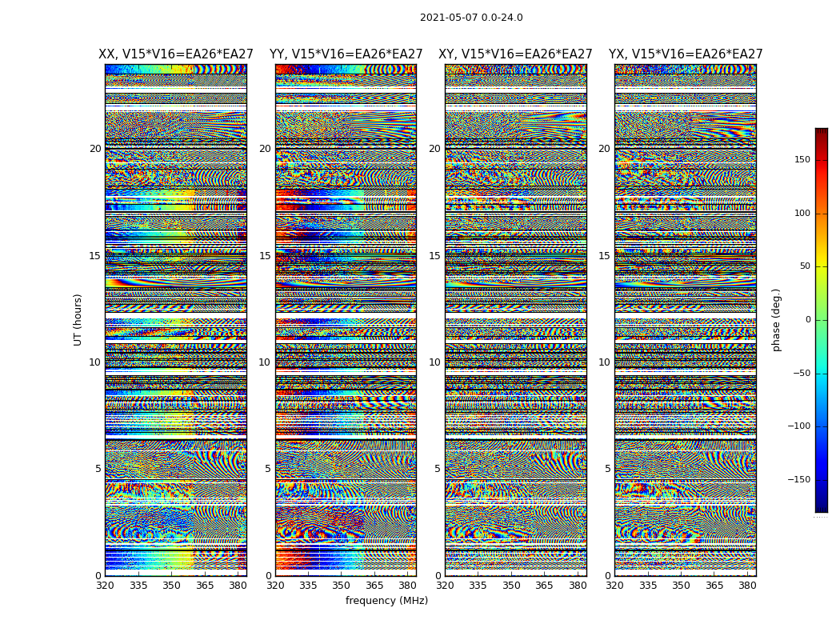840x640 pixels.
Task: Click the "5" hour tick of XY panel
Action: tap(438, 469)
